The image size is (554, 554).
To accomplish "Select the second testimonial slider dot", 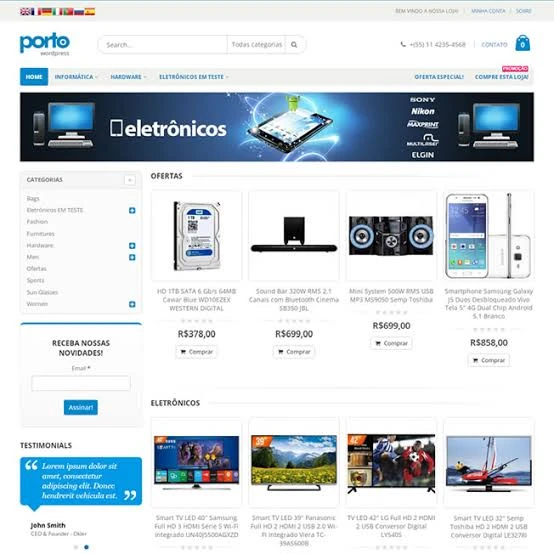I will 86,547.
